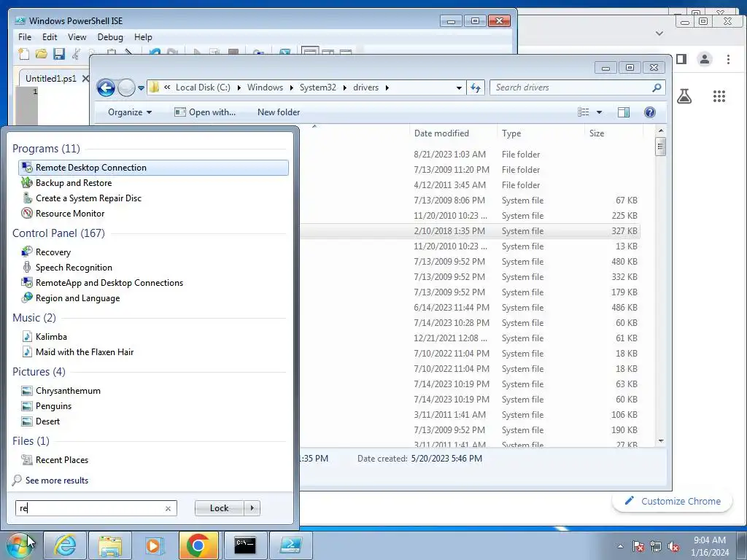Click Explorer change view icon
Image resolution: width=747 pixels, height=560 pixels.
(584, 112)
